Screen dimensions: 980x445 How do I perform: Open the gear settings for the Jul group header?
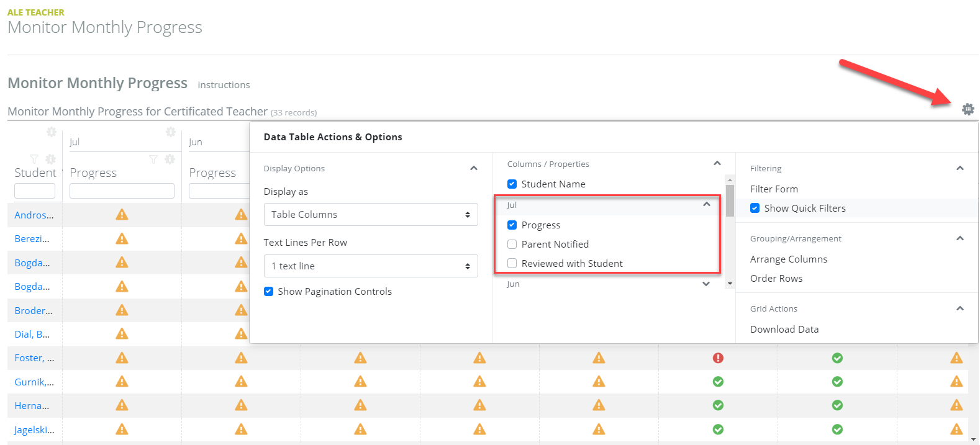pos(171,132)
